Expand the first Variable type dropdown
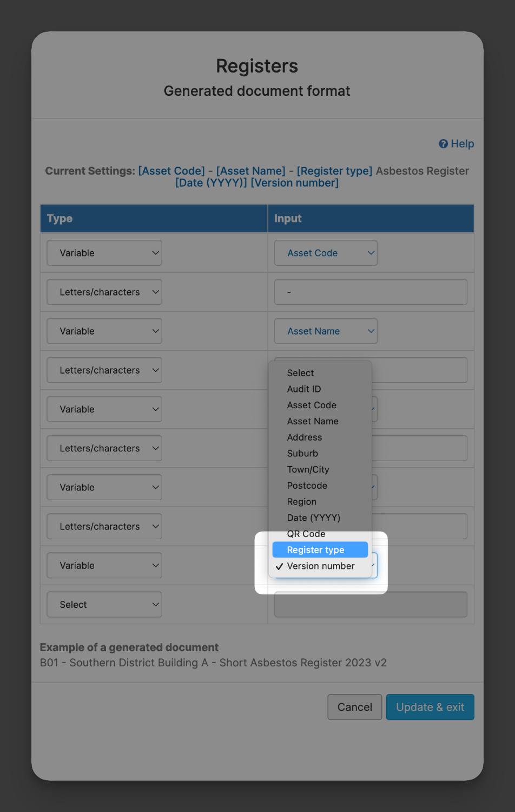The height and width of the screenshot is (812, 515). coord(104,253)
